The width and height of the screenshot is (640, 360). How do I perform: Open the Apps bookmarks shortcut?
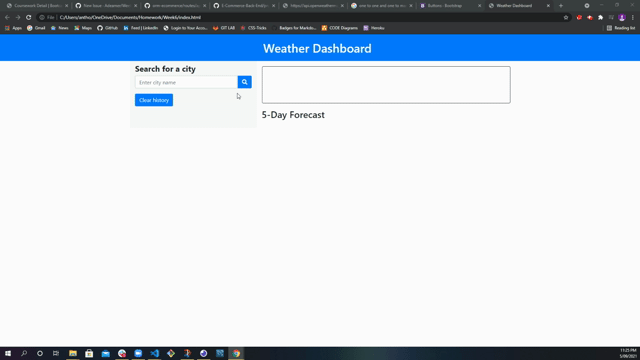13,28
